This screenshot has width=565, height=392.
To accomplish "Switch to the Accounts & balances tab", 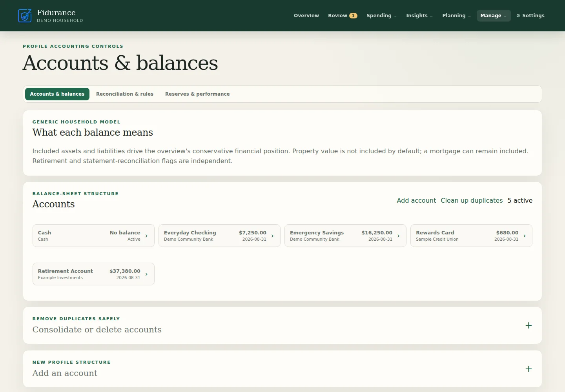I will coord(57,94).
